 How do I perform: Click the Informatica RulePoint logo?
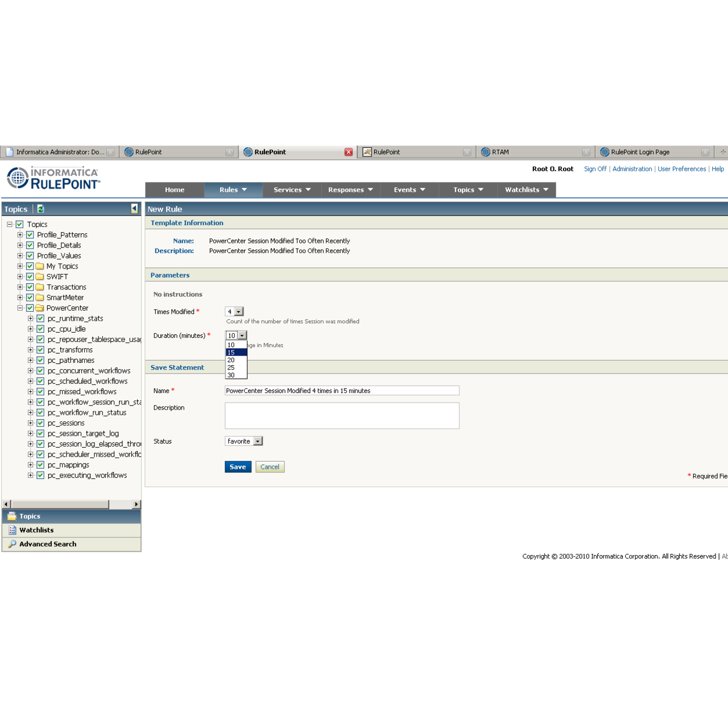[53, 178]
